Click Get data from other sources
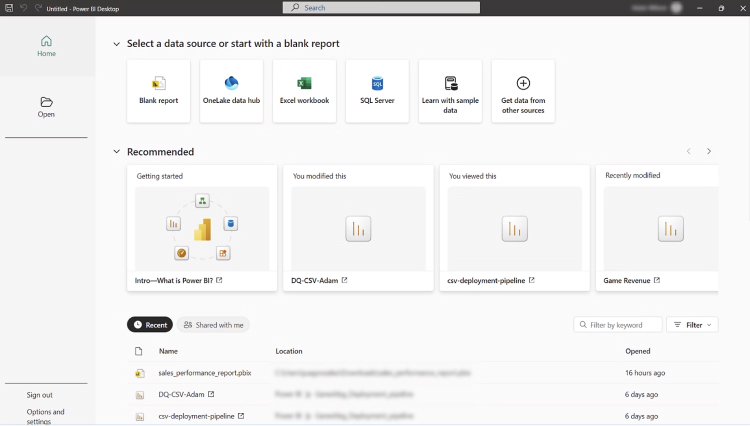 (523, 91)
